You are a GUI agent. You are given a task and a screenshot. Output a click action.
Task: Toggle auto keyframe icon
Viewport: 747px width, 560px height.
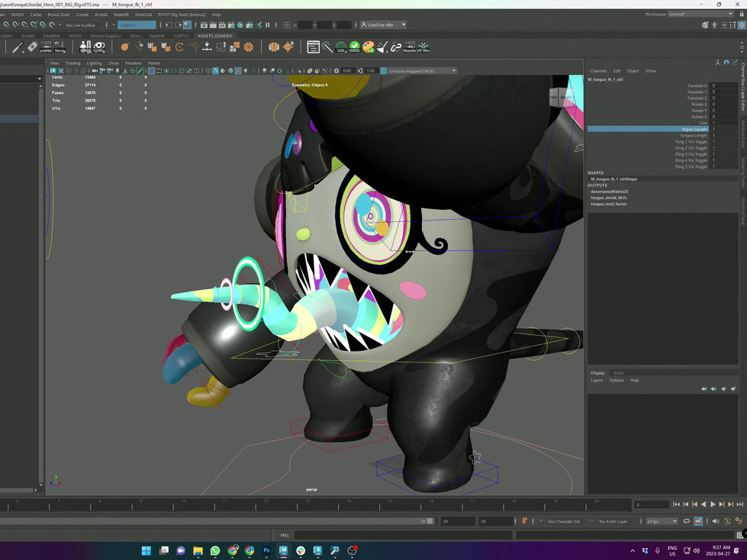click(727, 521)
